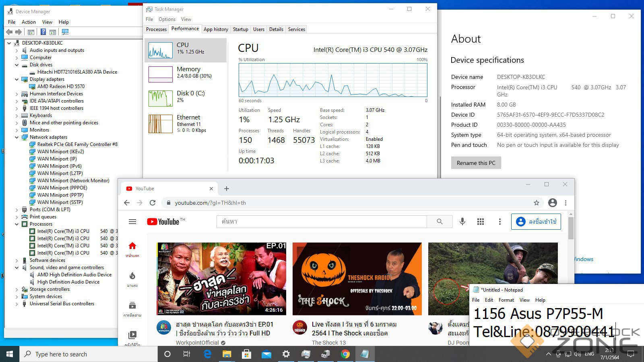Click the YouTube search input field

322,222
